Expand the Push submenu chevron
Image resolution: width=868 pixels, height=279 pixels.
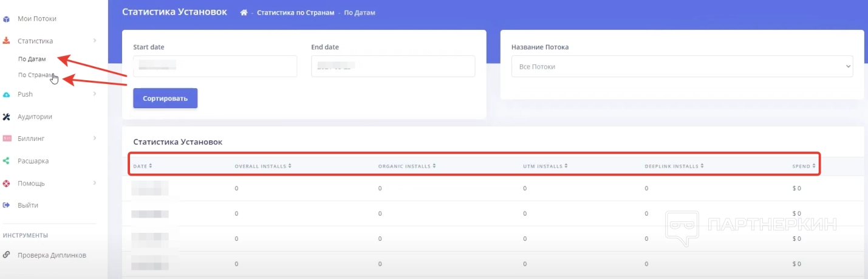pyautogui.click(x=95, y=94)
